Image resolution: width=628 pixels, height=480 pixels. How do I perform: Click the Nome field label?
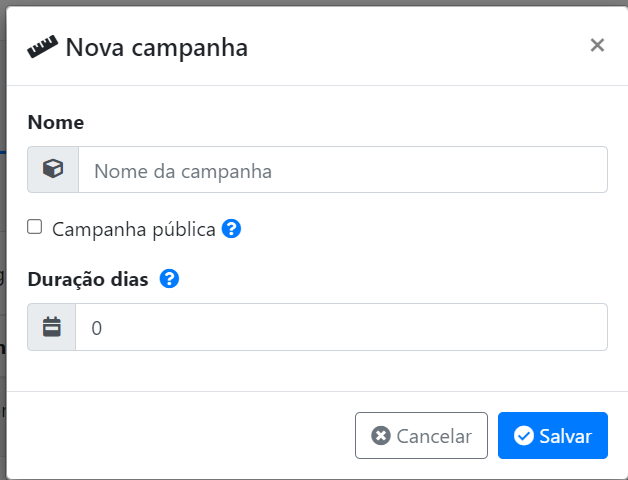(56, 122)
